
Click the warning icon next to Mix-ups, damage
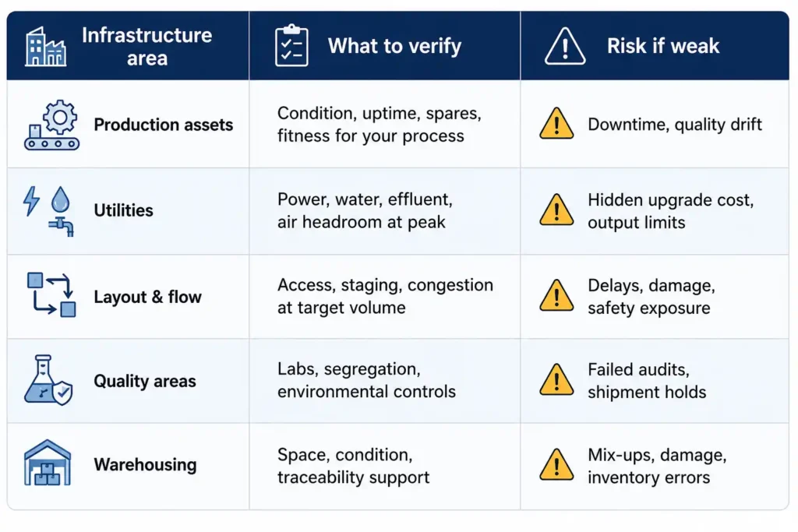click(x=556, y=464)
